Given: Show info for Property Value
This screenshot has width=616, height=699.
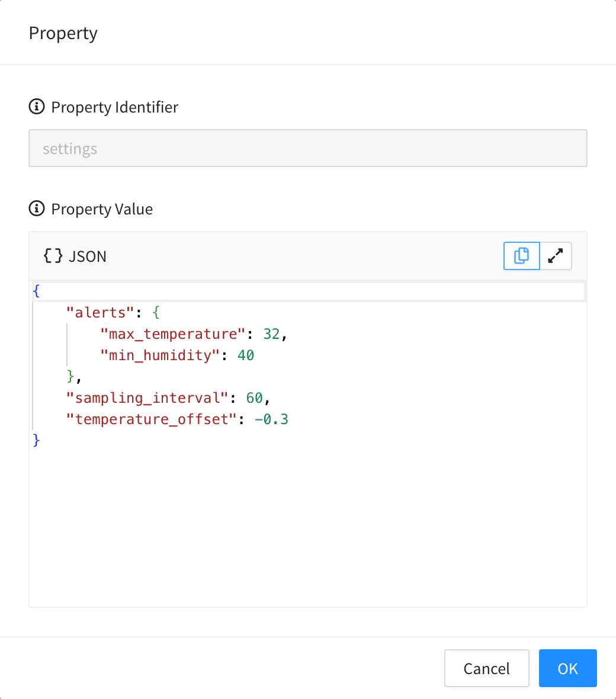Looking at the screenshot, I should click(37, 209).
